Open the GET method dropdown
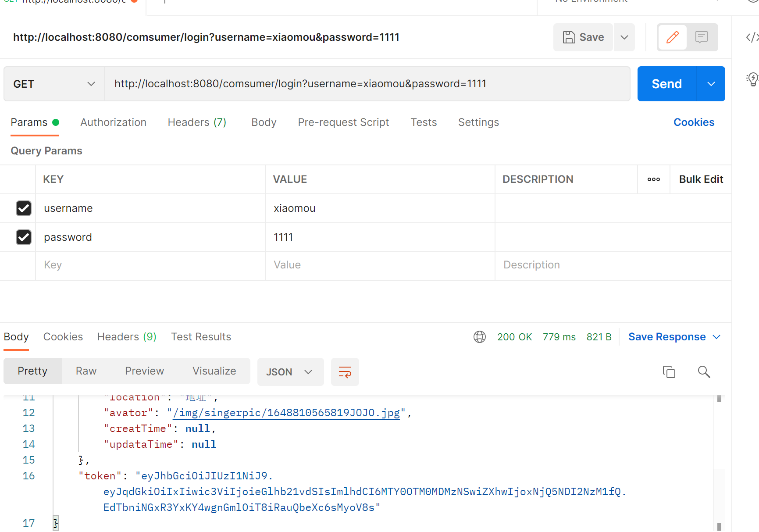Image resolution: width=759 pixels, height=532 pixels. tap(53, 84)
